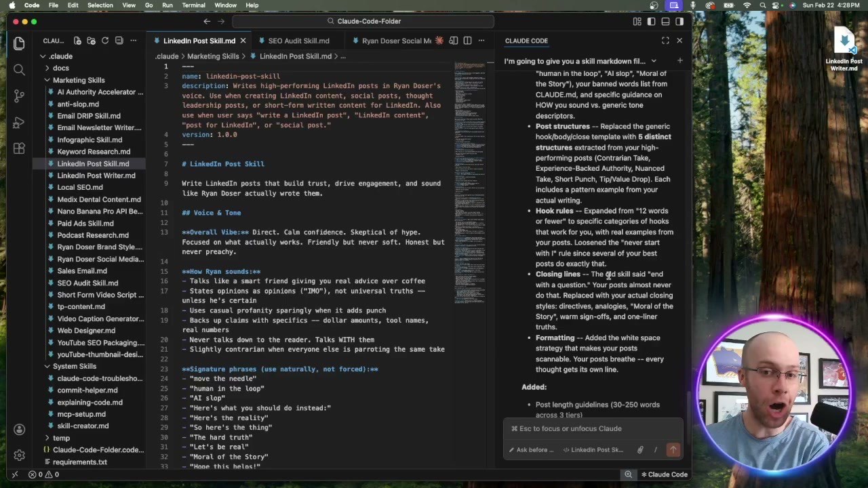Open the Source Control view
868x488 pixels.
point(19,96)
